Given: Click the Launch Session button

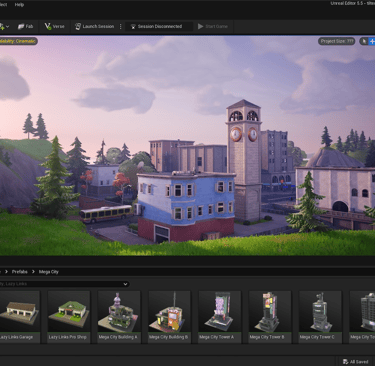Looking at the screenshot, I should tap(94, 26).
